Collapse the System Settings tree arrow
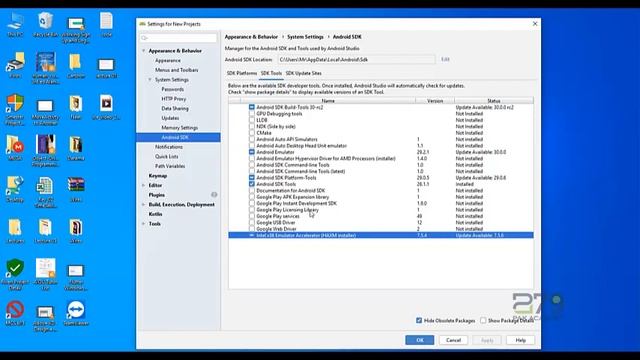 [150, 80]
